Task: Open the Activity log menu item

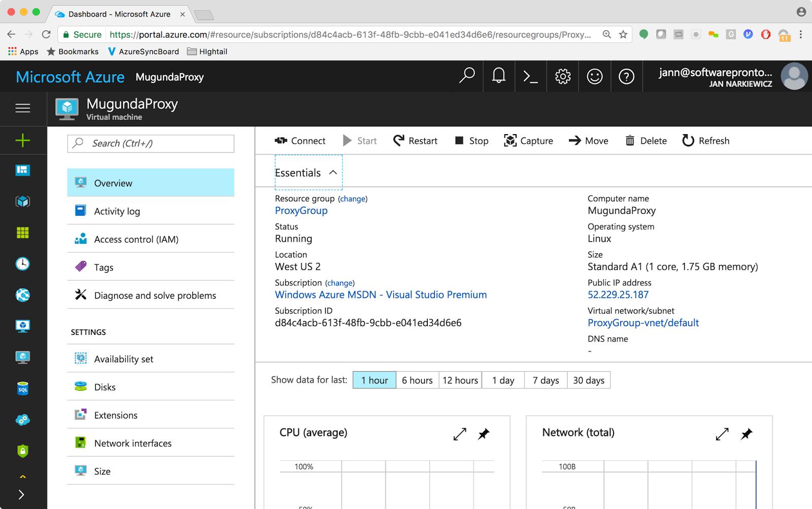Action: tap(117, 211)
